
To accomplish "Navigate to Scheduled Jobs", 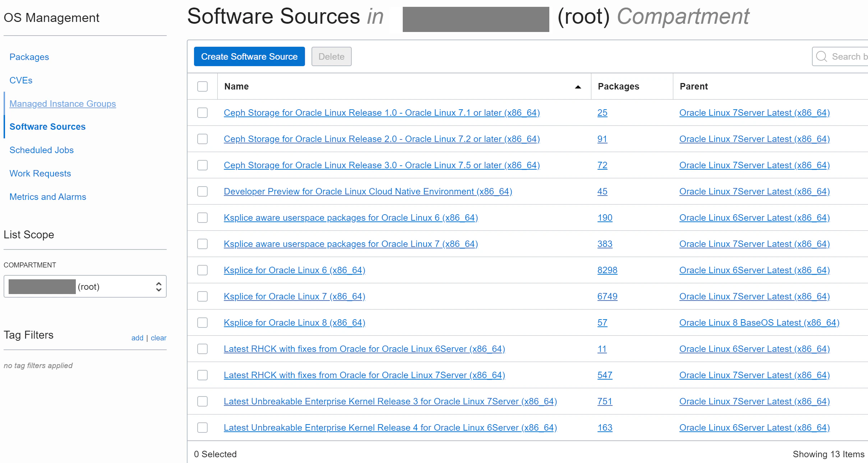I will pyautogui.click(x=41, y=150).
